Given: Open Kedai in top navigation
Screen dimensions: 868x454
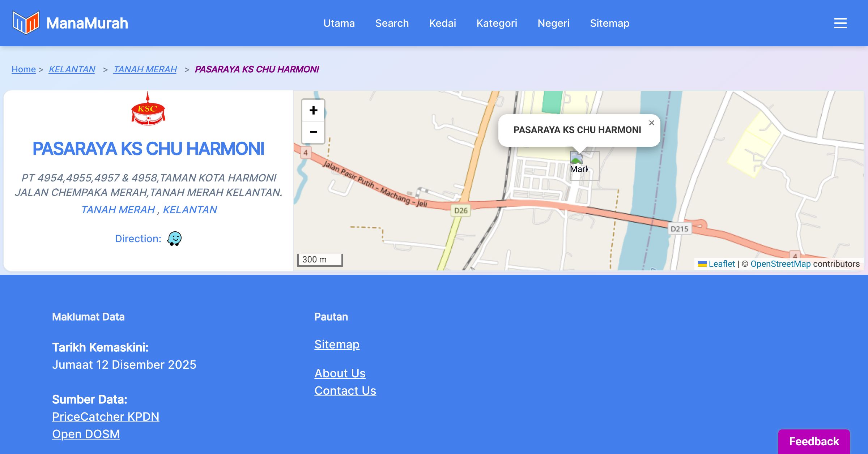Looking at the screenshot, I should [442, 23].
